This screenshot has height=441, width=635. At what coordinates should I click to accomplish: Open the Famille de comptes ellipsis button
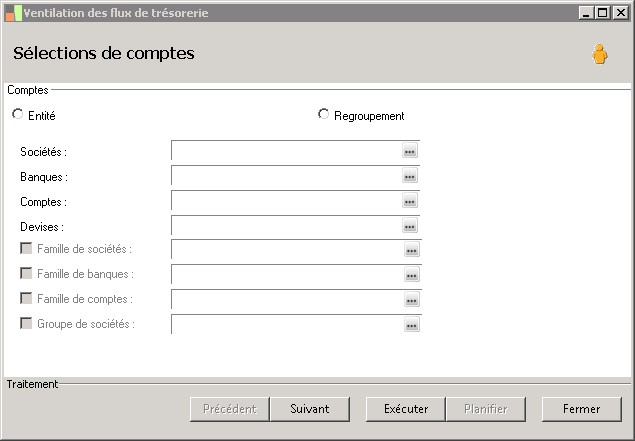(411, 300)
